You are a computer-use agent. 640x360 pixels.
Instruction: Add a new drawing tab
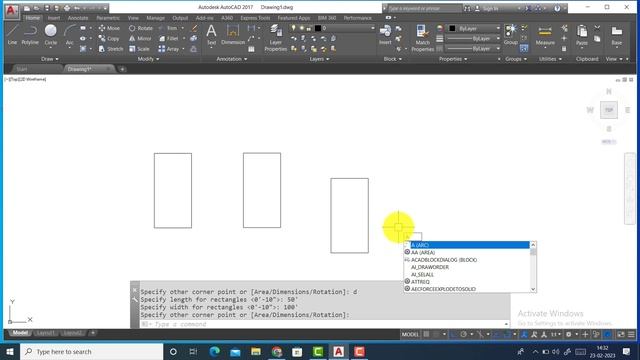point(122,69)
